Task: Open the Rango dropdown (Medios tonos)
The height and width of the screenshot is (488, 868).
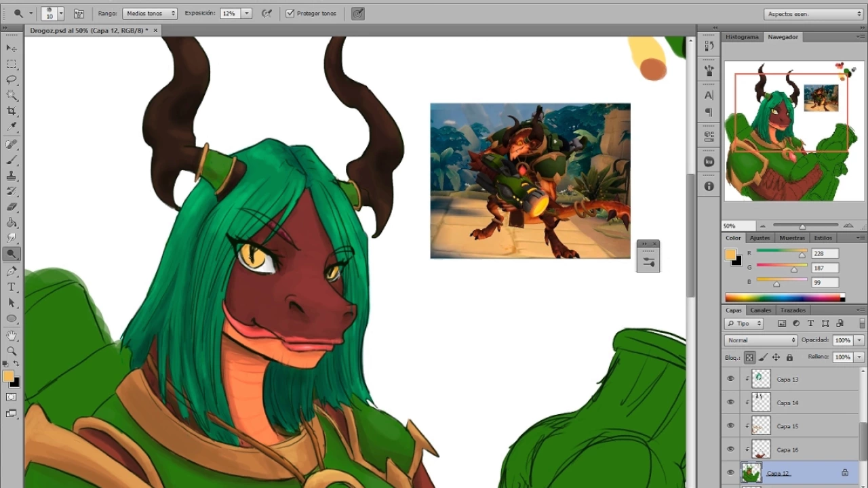Action: click(x=150, y=14)
